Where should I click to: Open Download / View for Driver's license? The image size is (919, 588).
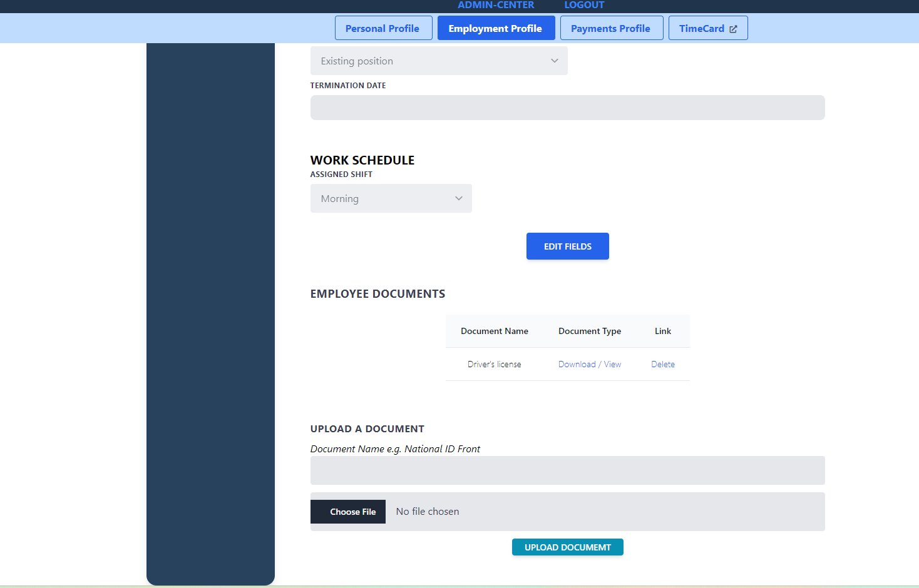pos(589,364)
